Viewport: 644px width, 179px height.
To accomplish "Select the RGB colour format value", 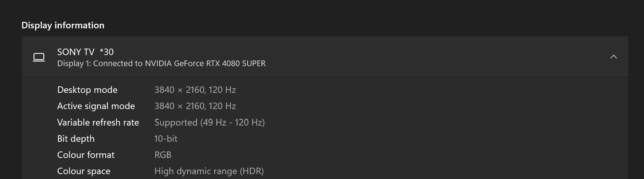I will pos(163,155).
